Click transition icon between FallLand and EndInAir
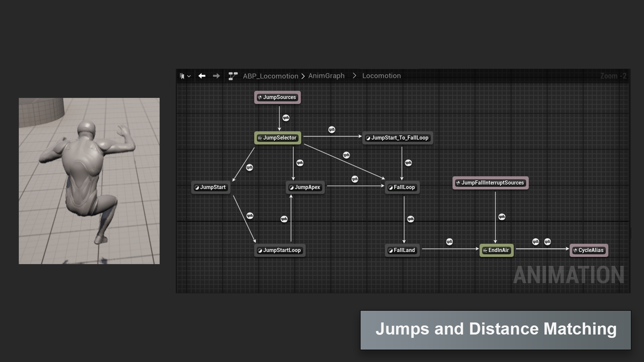This screenshot has width=644, height=362. click(449, 242)
